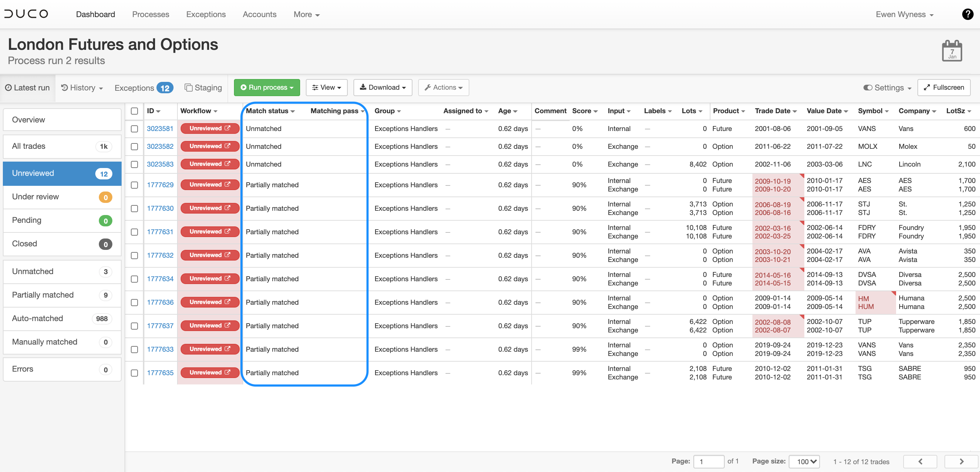Open the More navigation dropdown
This screenshot has height=472, width=980.
(x=307, y=15)
